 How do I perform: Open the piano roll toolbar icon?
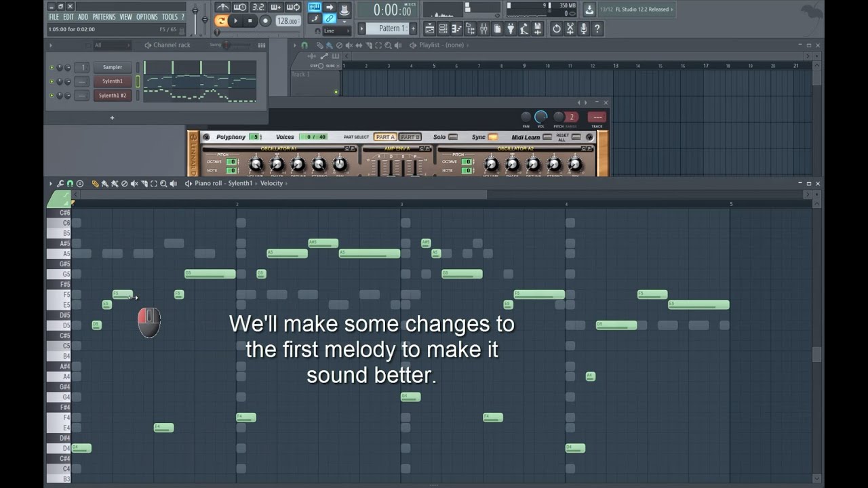click(456, 28)
